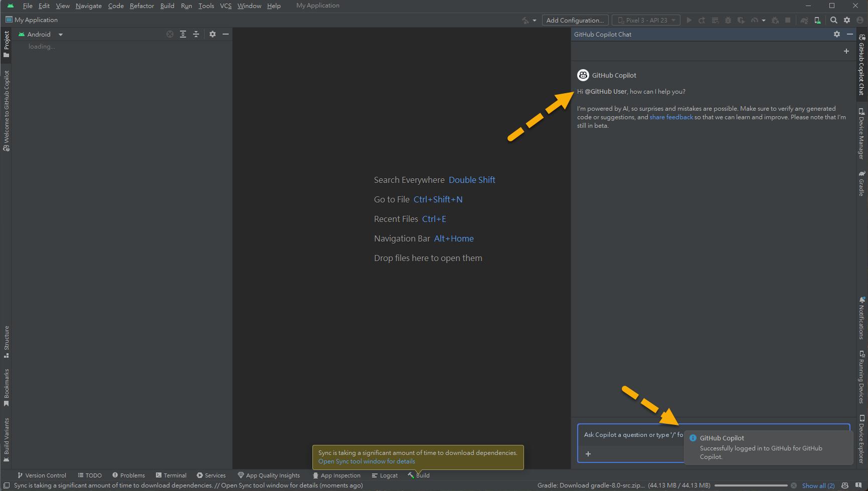Switch to the Terminal tab
This screenshot has height=491, width=868.
tap(171, 475)
